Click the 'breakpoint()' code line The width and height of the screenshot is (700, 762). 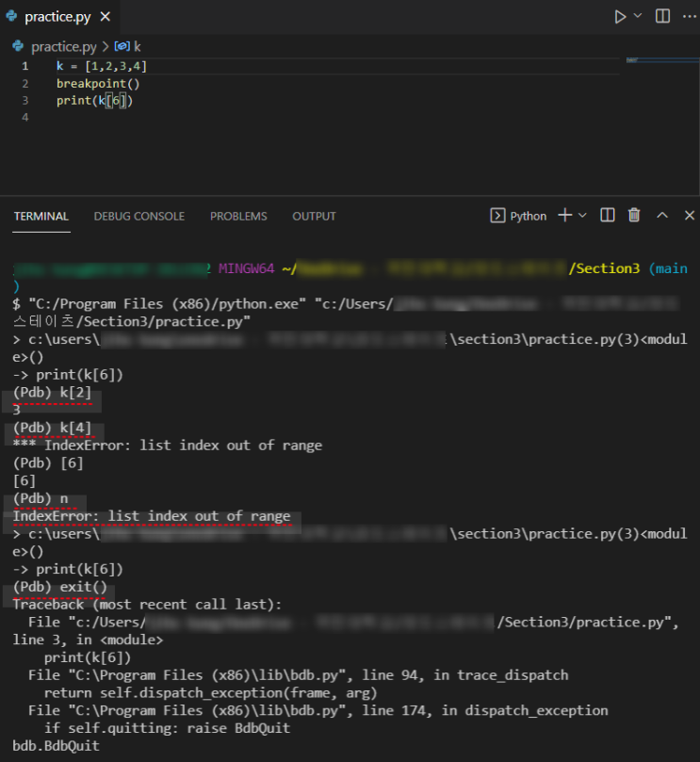98,84
